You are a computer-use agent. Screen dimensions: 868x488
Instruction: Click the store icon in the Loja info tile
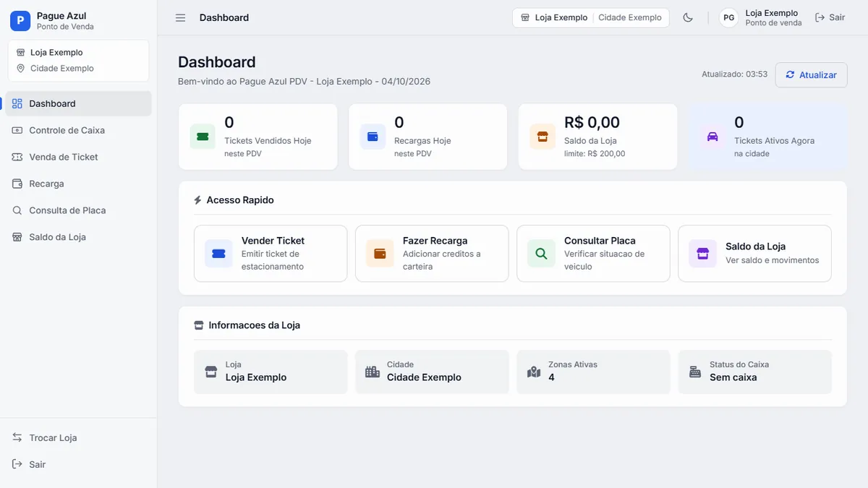(x=211, y=372)
